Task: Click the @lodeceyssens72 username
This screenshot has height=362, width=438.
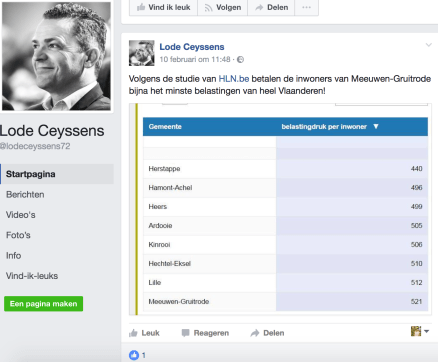Action: [35, 146]
